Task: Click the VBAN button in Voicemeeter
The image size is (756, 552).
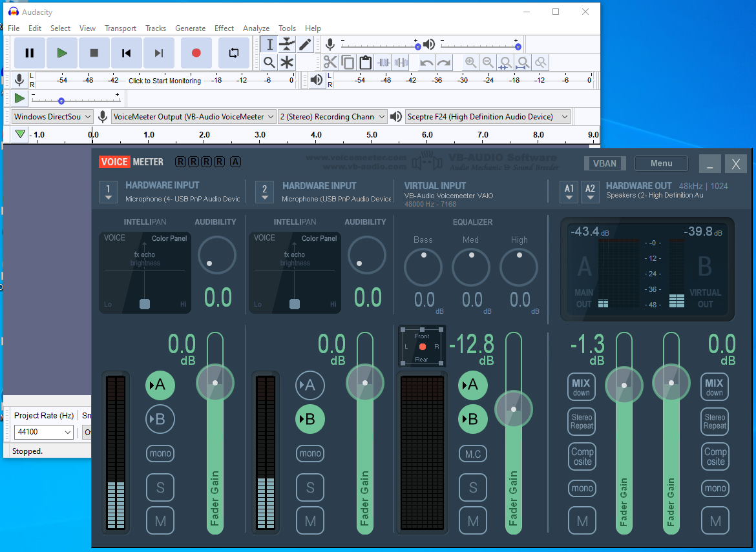Action: click(x=605, y=163)
